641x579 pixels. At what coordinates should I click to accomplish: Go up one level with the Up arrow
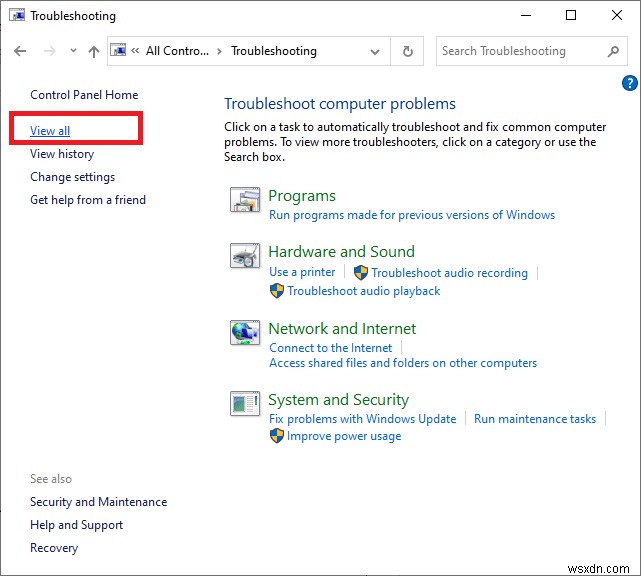(94, 52)
